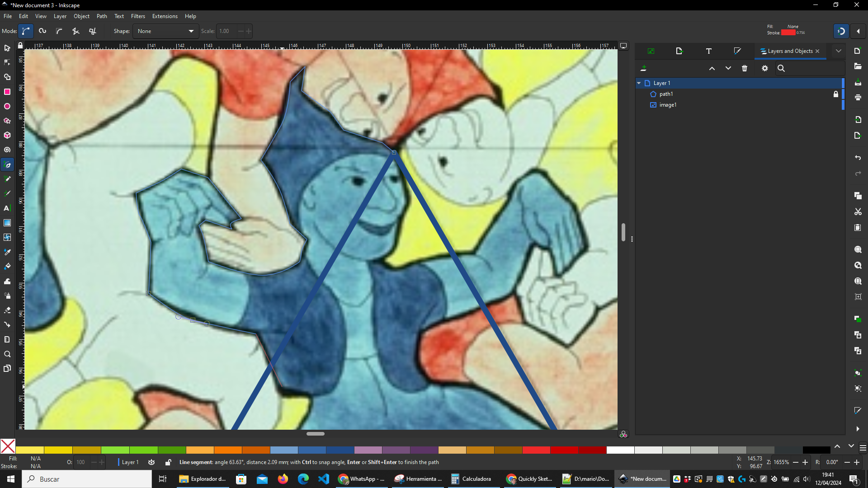This screenshot has height=488, width=868.
Task: Click the Print document icon
Action: coord(858,97)
